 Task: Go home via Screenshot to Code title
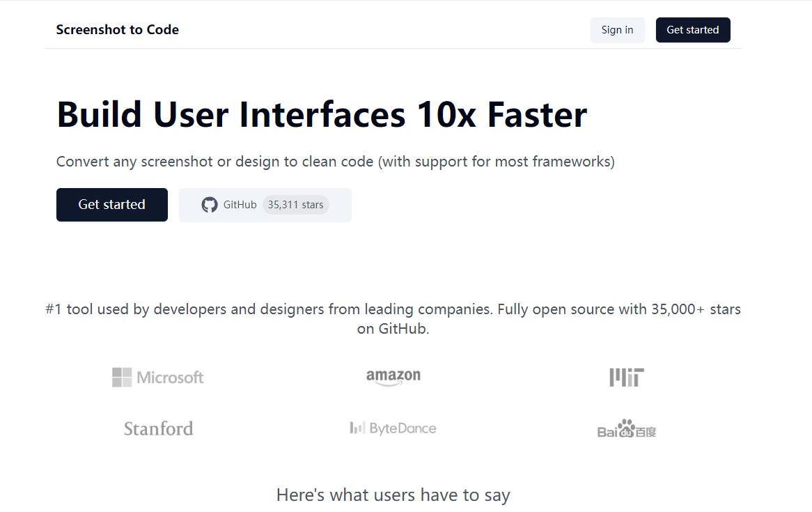(x=118, y=30)
